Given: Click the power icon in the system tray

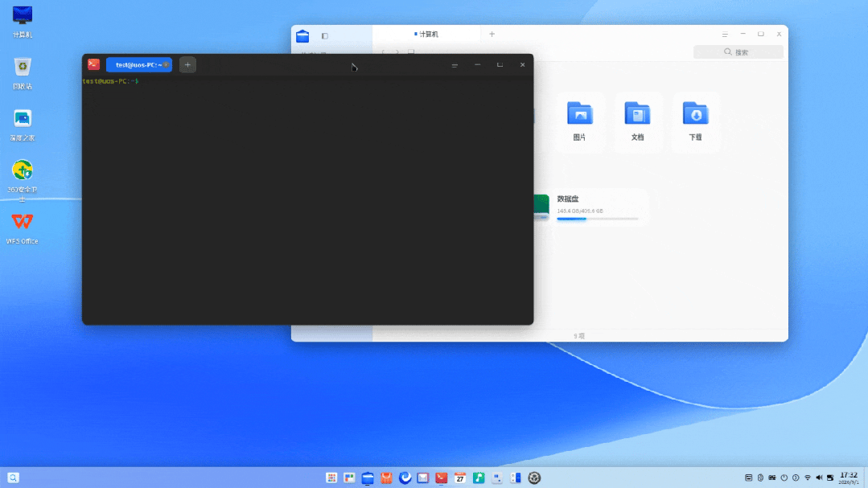Looking at the screenshot, I should (x=784, y=478).
